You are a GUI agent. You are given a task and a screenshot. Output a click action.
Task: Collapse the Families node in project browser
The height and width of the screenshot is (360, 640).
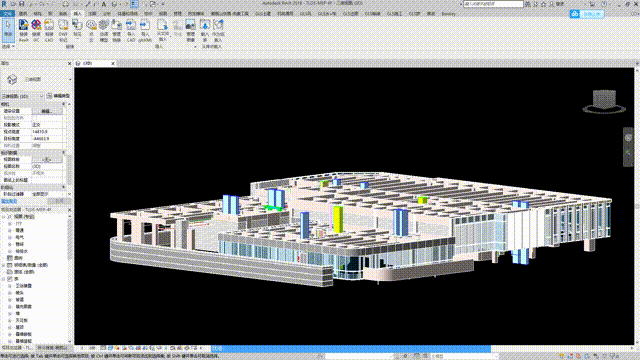4,279
